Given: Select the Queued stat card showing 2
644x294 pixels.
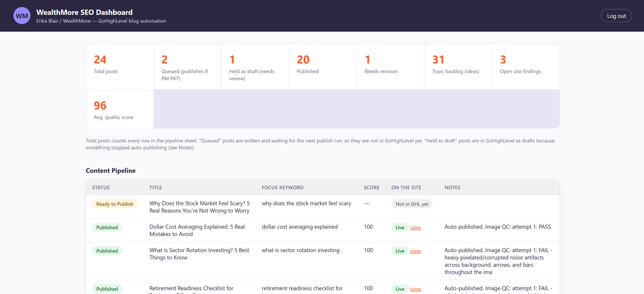Looking at the screenshot, I should [x=188, y=67].
